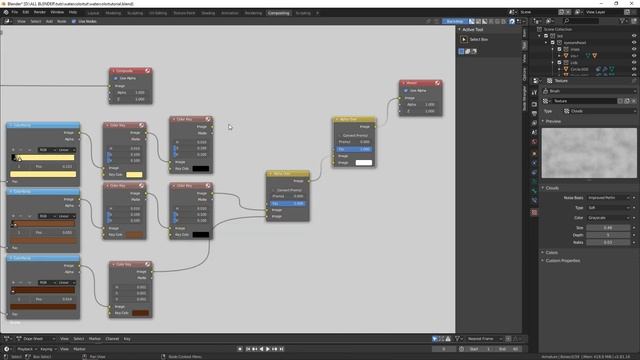This screenshot has height=360, width=640.
Task: Expand the first collection in outliner
Action: click(x=540, y=36)
